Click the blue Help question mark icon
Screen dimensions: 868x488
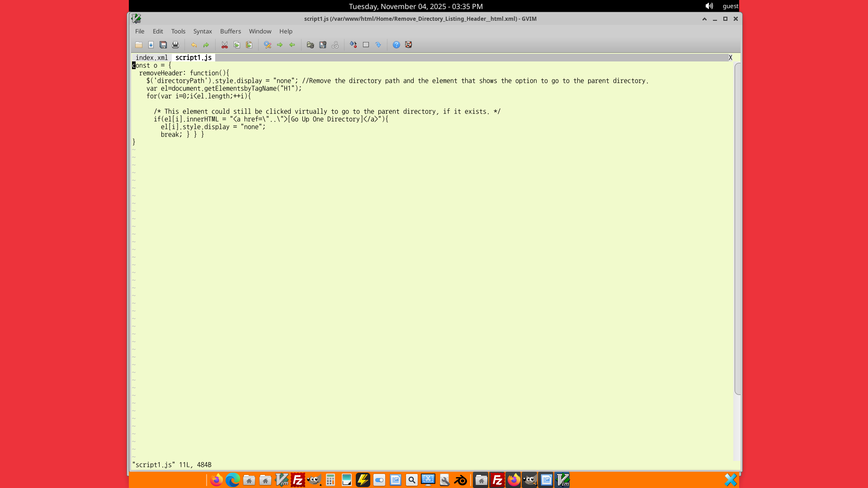pyautogui.click(x=396, y=45)
